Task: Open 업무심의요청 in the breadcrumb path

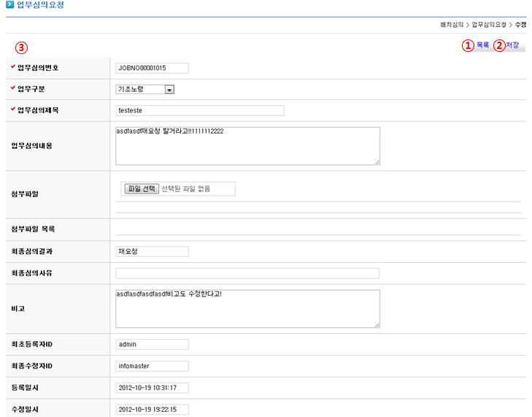Action: pos(488,25)
